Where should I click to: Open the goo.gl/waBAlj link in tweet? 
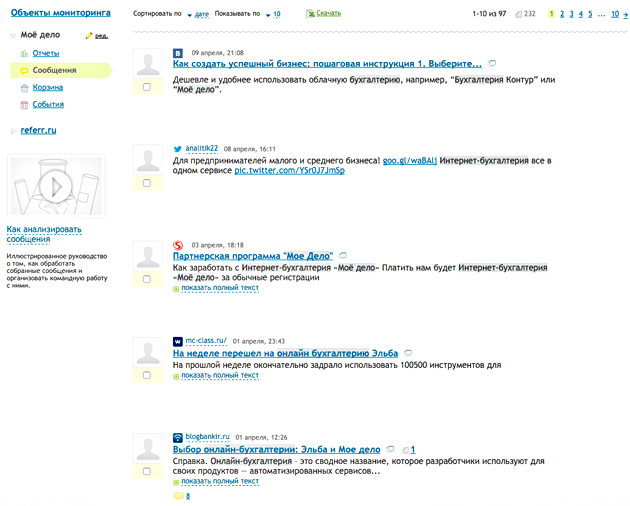tap(409, 161)
